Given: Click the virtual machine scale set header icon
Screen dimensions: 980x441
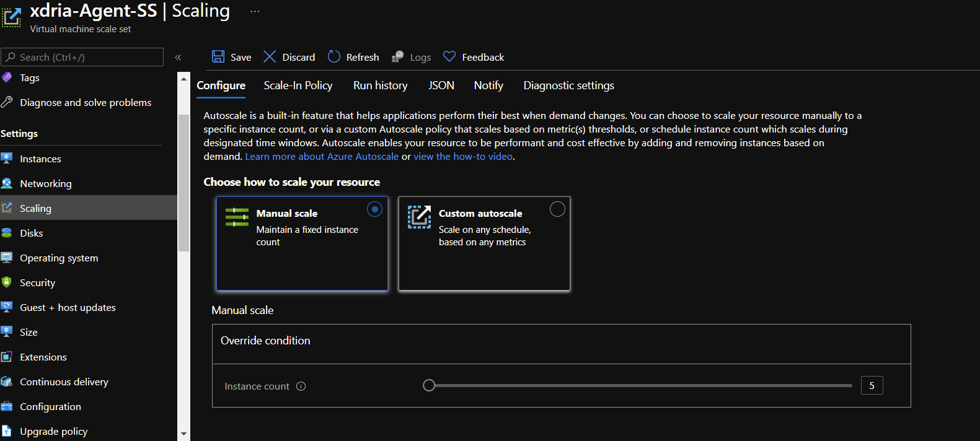Looking at the screenshot, I should tap(11, 17).
